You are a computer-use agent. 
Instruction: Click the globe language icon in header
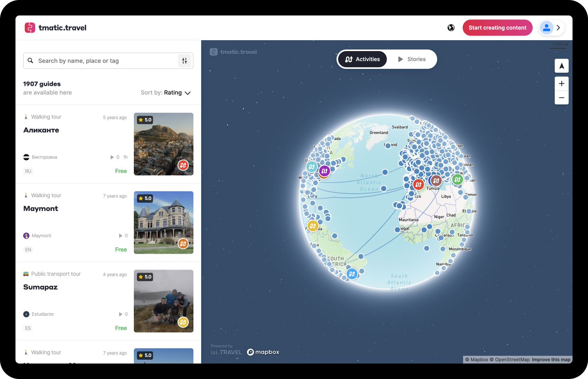(451, 28)
